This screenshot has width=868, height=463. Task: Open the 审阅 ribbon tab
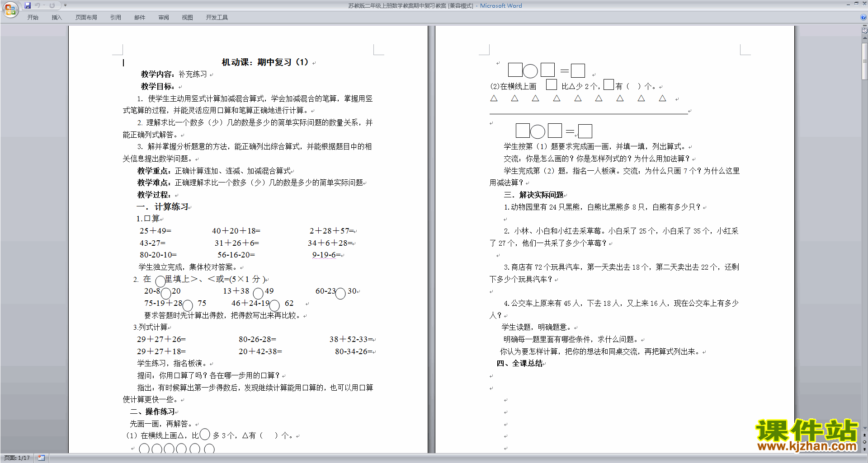pyautogui.click(x=164, y=18)
